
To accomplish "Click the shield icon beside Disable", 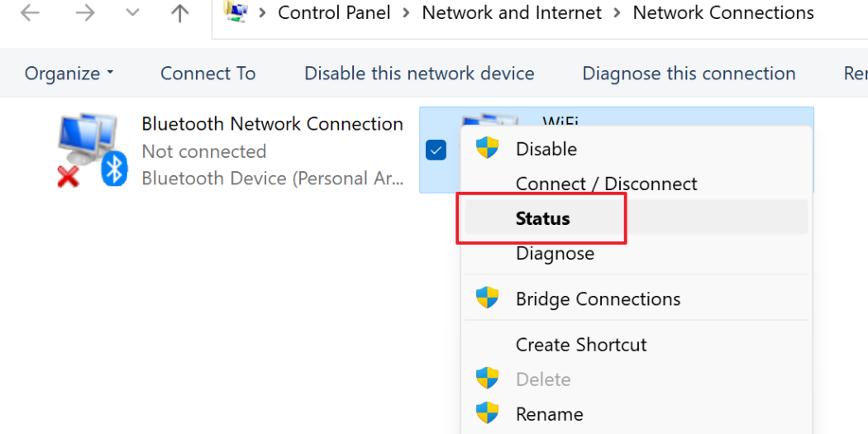I will point(487,148).
